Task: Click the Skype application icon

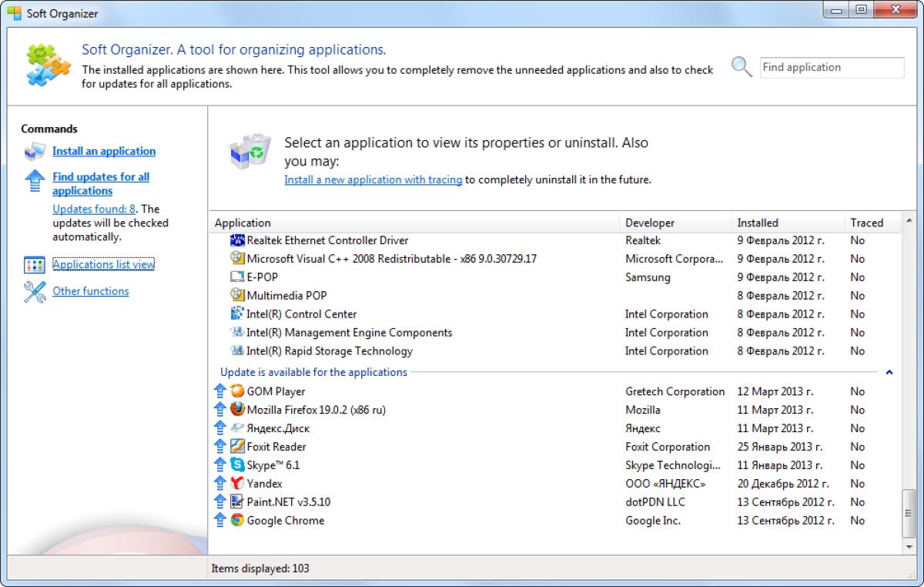Action: click(x=236, y=465)
